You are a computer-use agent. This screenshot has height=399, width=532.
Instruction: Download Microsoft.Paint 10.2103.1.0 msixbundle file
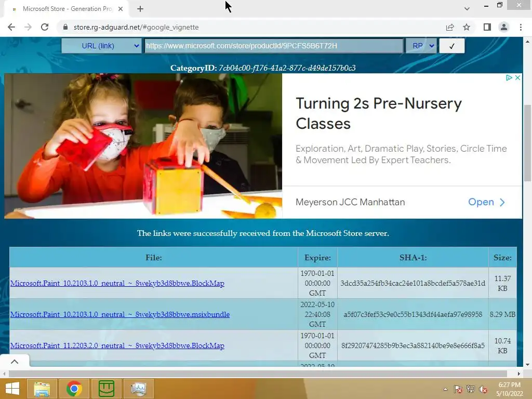[120, 314]
